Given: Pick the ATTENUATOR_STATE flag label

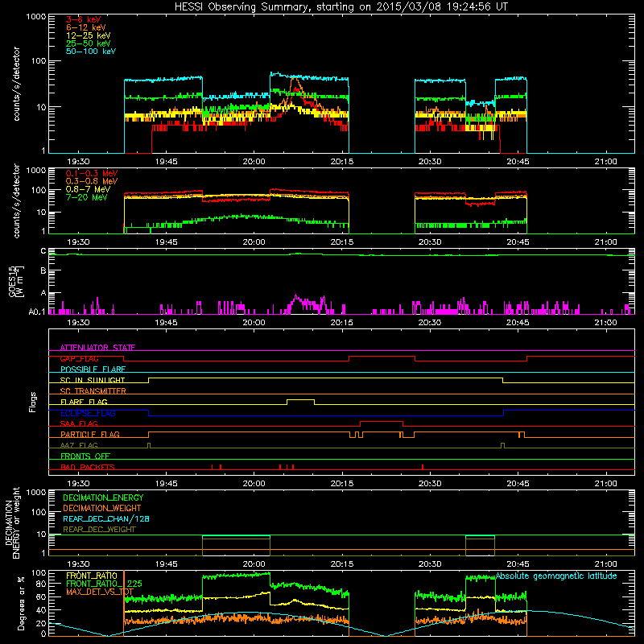Looking at the screenshot, I should click(97, 348).
